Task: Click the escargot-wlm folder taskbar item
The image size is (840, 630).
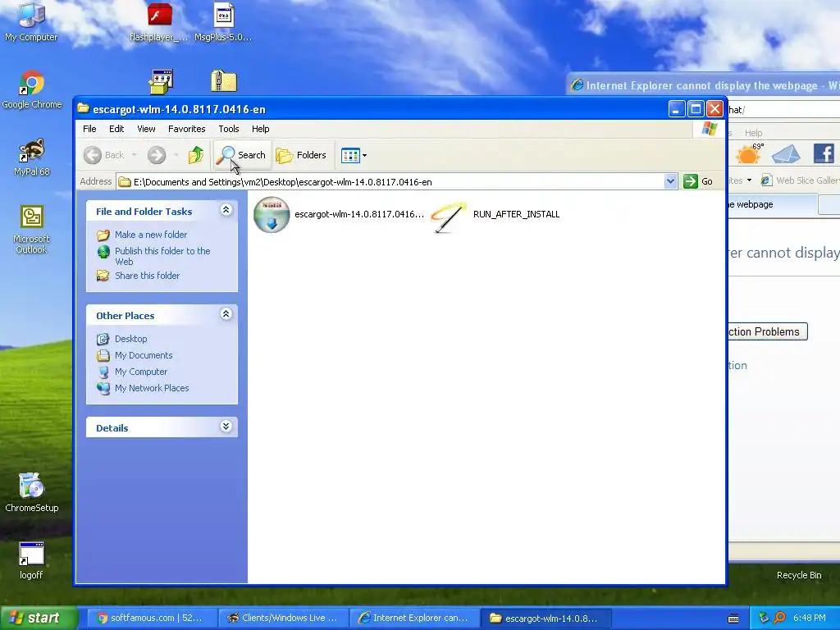Action: [x=546, y=618]
